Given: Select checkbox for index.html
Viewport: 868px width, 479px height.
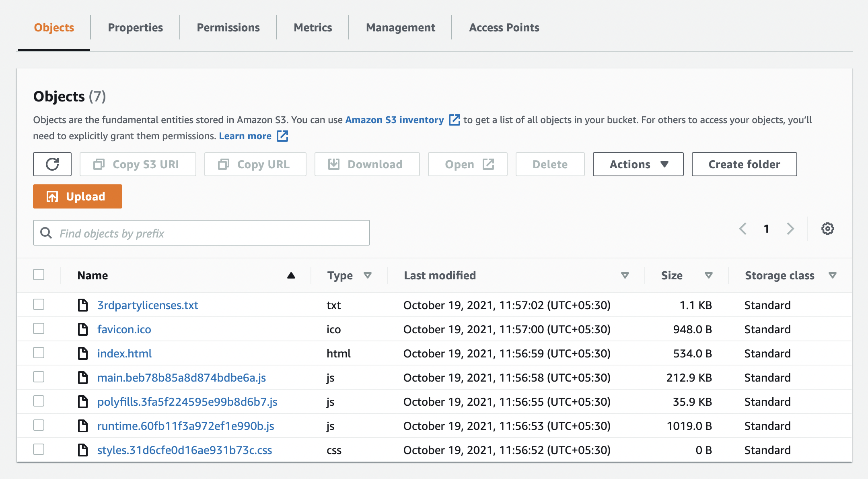Looking at the screenshot, I should pos(39,353).
